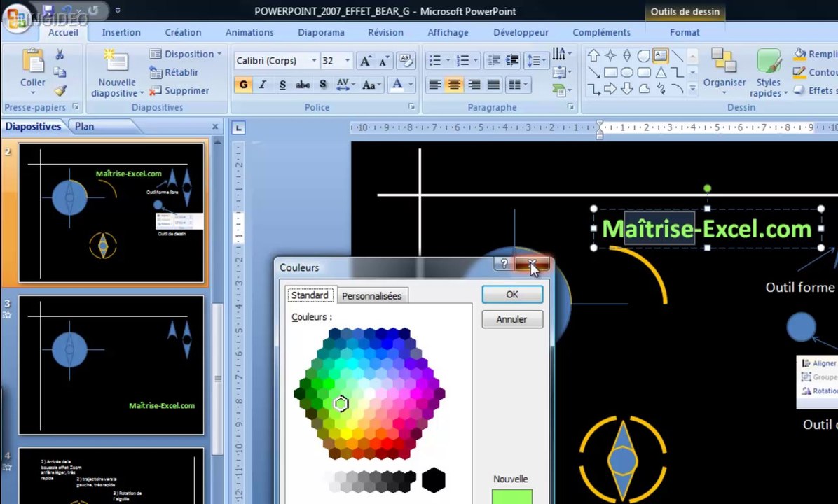
Task: Toggle italic (I) formatting
Action: 263,85
